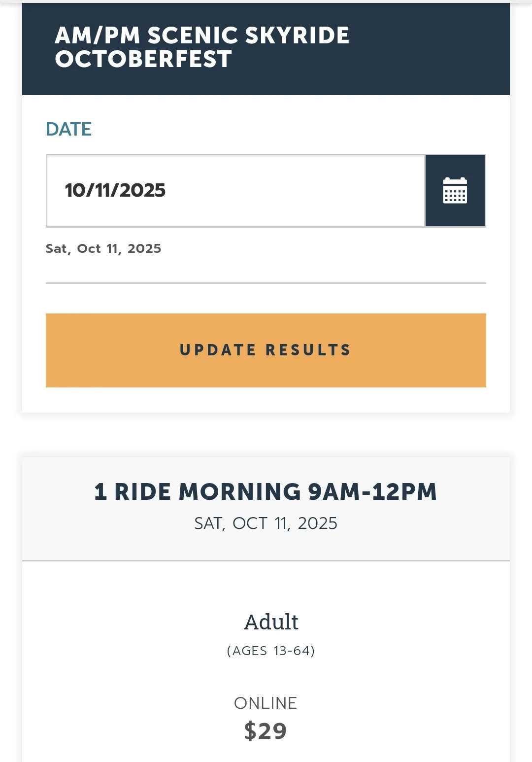The width and height of the screenshot is (532, 762).
Task: Click the word SKYRIDE in the header
Action: tap(297, 35)
